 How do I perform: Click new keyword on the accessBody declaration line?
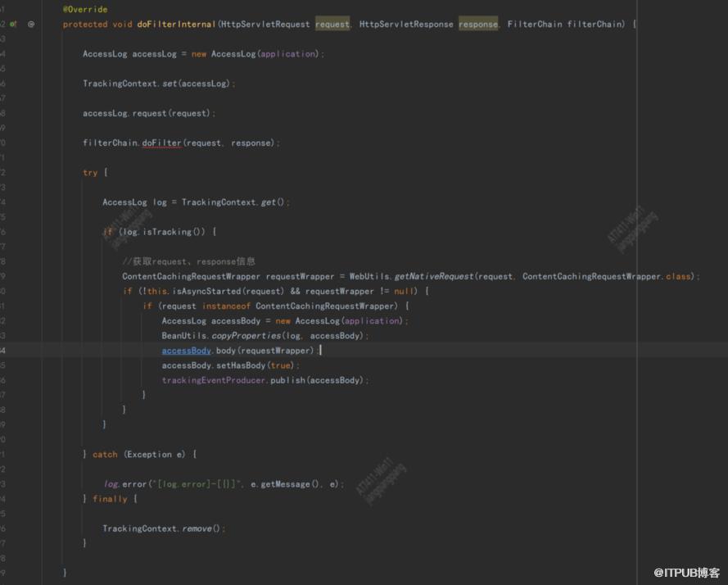[283, 321]
